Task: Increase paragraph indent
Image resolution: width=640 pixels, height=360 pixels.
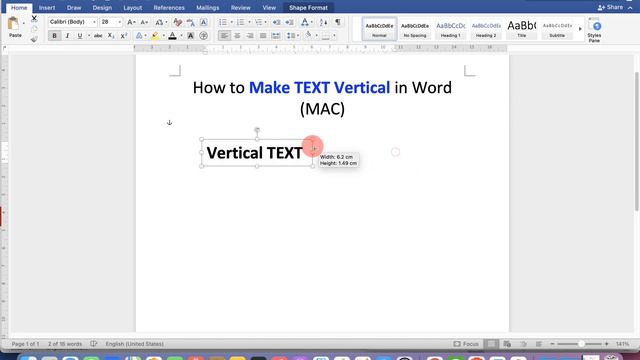Action: (289, 22)
